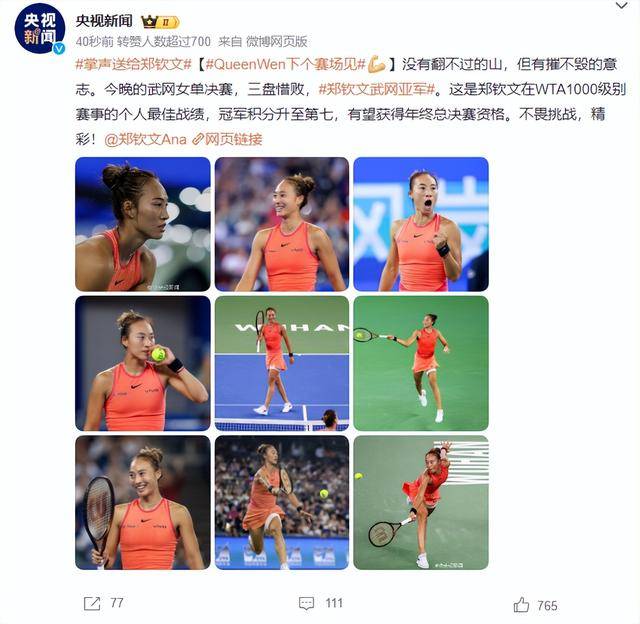Open the last photo of stretched backhand
Viewport: 640px width, 624px height.
coord(421,502)
